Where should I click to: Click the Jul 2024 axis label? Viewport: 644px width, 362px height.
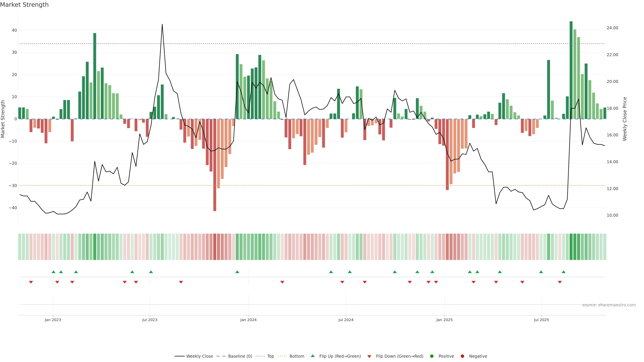pos(346,320)
